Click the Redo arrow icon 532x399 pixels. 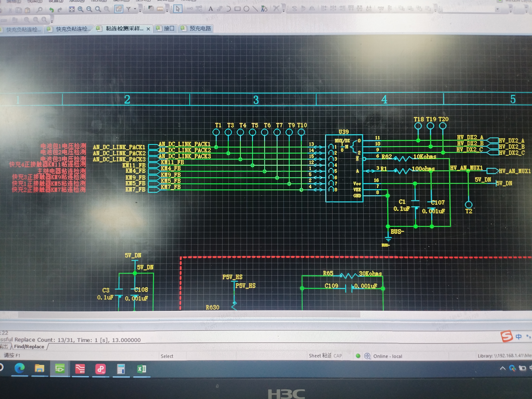(60, 10)
